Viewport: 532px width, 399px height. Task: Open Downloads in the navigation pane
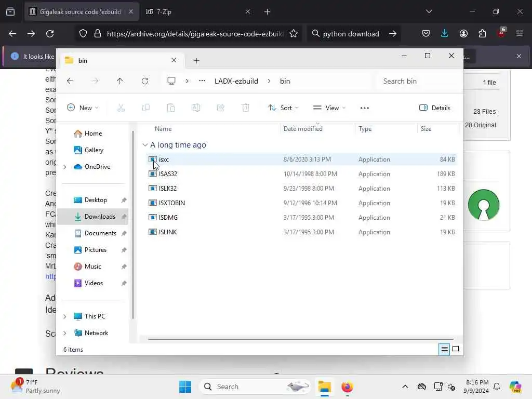pos(92,217)
